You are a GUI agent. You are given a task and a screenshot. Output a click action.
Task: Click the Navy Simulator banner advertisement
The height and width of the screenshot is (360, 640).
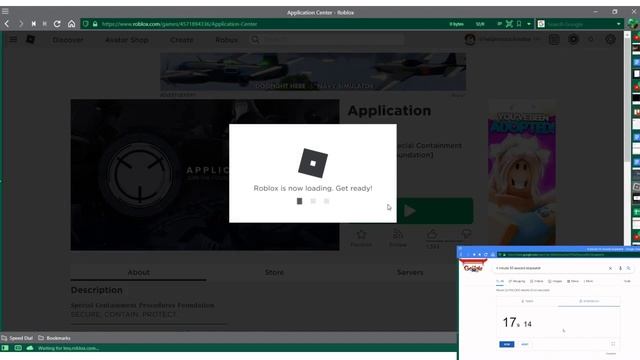point(313,71)
